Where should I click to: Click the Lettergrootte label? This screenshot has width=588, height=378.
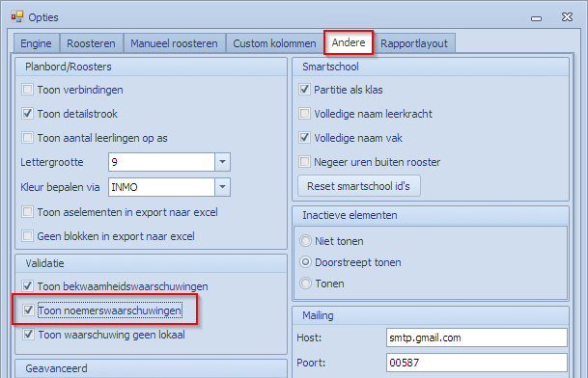[52, 162]
